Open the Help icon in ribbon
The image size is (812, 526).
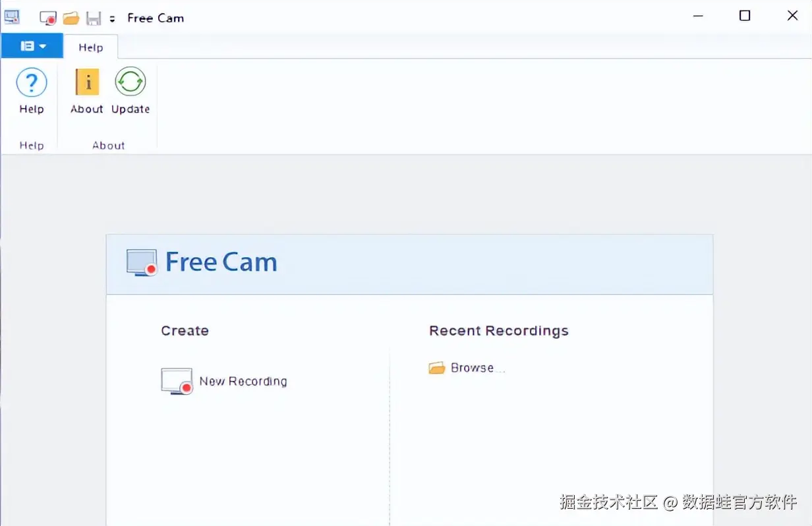click(x=32, y=84)
